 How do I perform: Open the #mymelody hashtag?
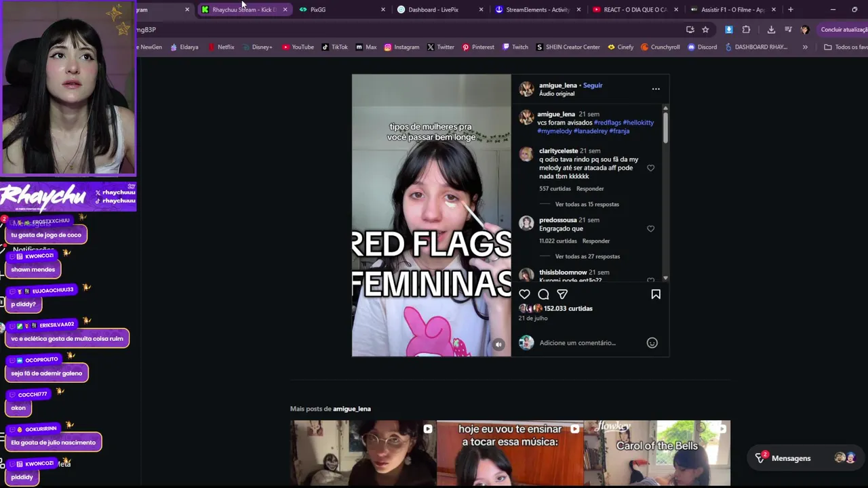[555, 131]
